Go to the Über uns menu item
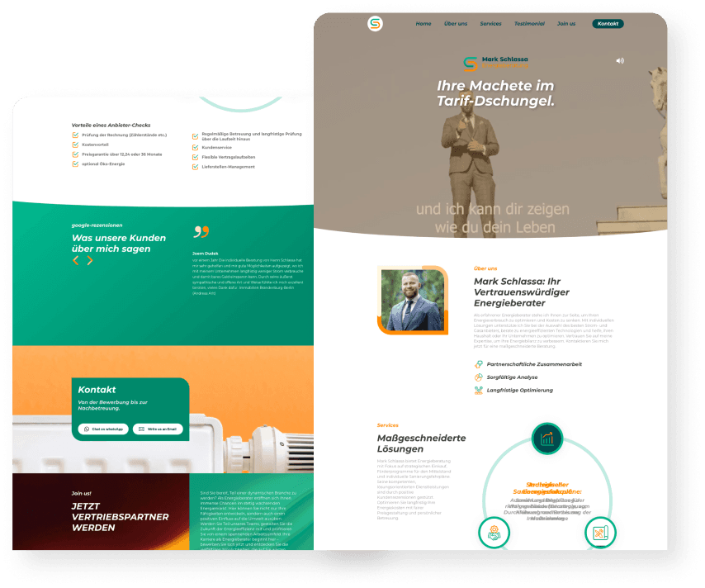705x588 pixels. point(456,24)
